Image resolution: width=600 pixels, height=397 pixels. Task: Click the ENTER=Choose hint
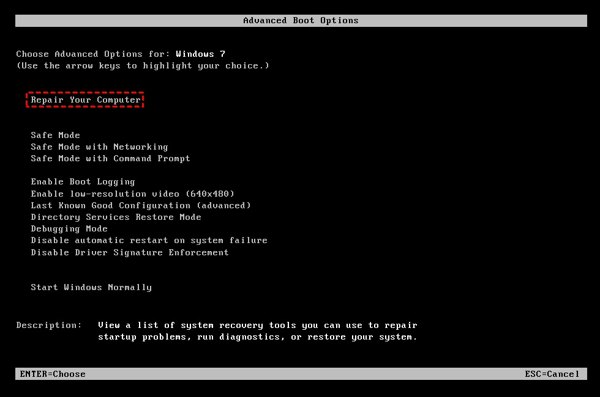point(52,374)
